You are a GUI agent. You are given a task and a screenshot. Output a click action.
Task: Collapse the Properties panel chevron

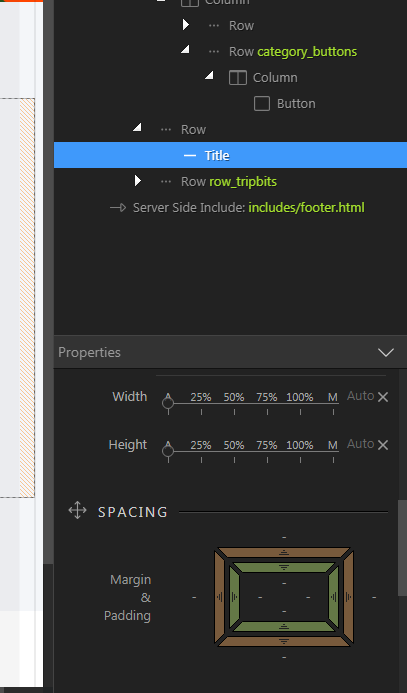pos(386,352)
